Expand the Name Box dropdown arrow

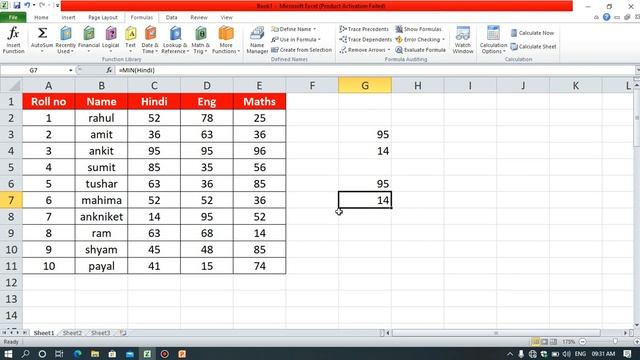point(71,70)
